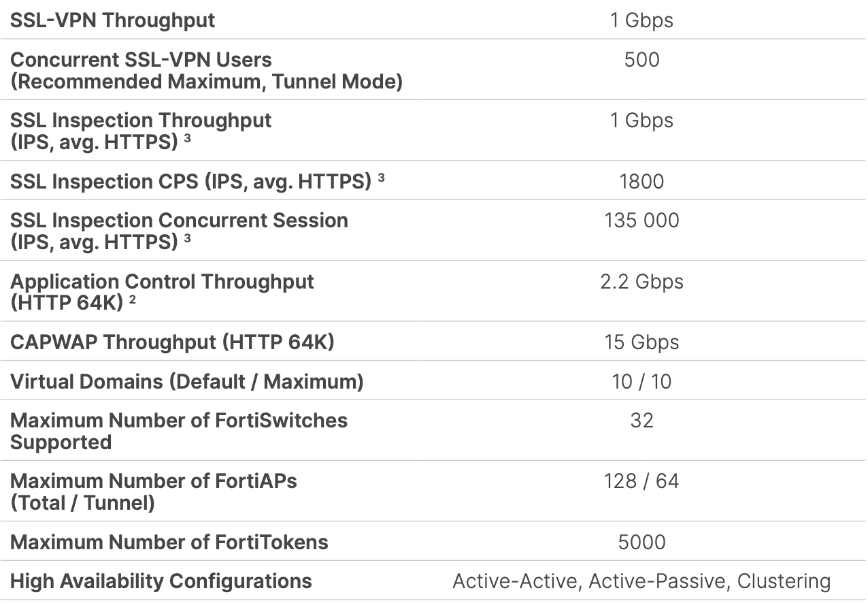Select the 5000 FortiTokens value
Image resolution: width=868 pixels, height=603 pixels.
tap(641, 542)
